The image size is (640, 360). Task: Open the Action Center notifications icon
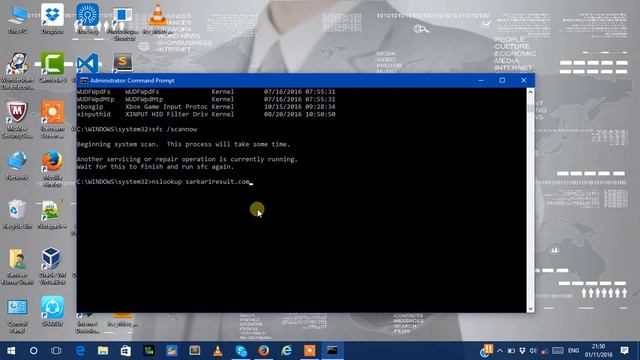click(x=624, y=351)
